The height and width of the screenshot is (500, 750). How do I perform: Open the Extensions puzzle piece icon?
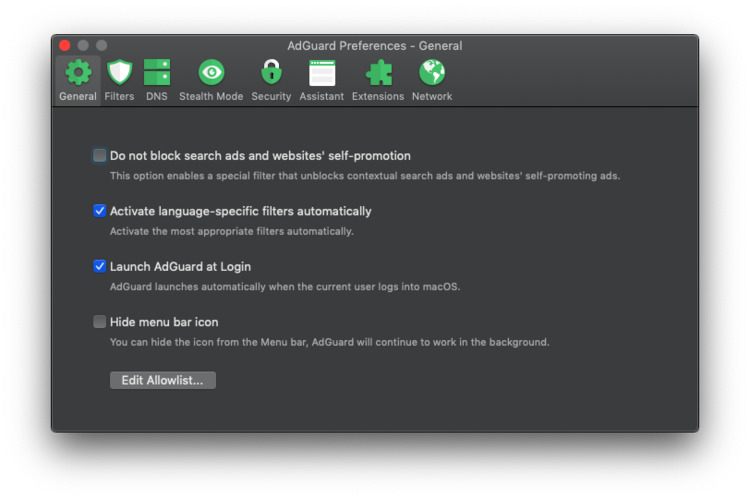[x=378, y=73]
